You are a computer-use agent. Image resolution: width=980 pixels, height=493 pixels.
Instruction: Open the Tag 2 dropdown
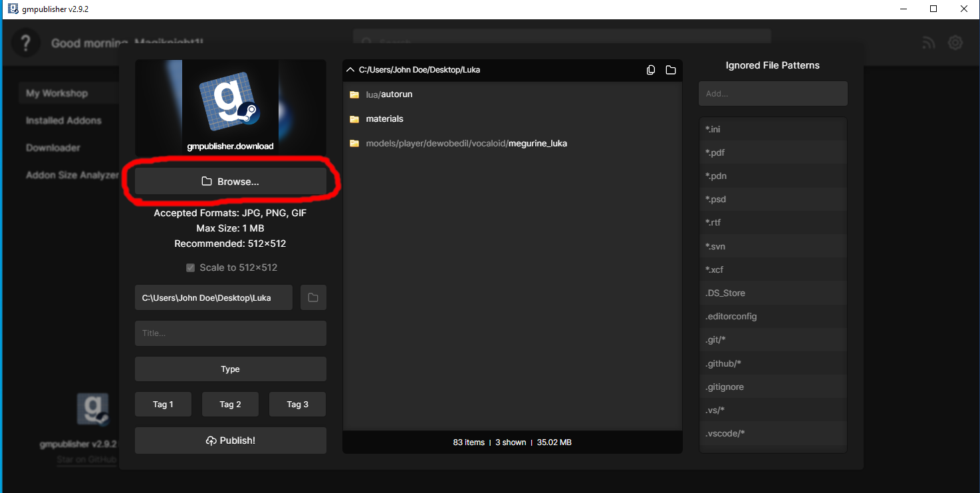click(231, 405)
